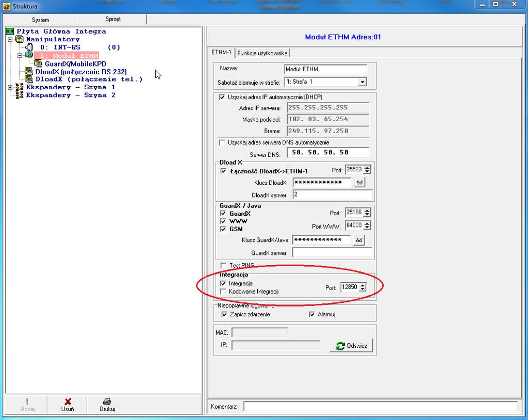The width and height of the screenshot is (528, 420).
Task: Click the IP field next to Odśwież
Action: pyautogui.click(x=276, y=345)
